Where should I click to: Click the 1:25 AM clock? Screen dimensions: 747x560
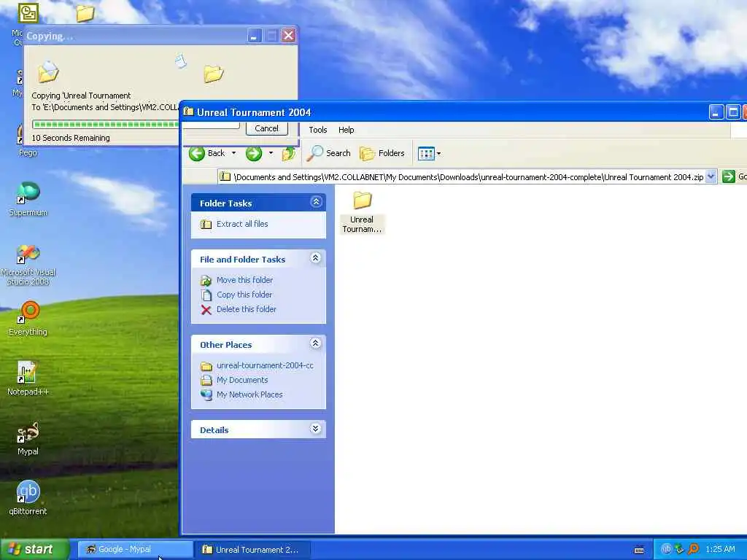(x=720, y=549)
